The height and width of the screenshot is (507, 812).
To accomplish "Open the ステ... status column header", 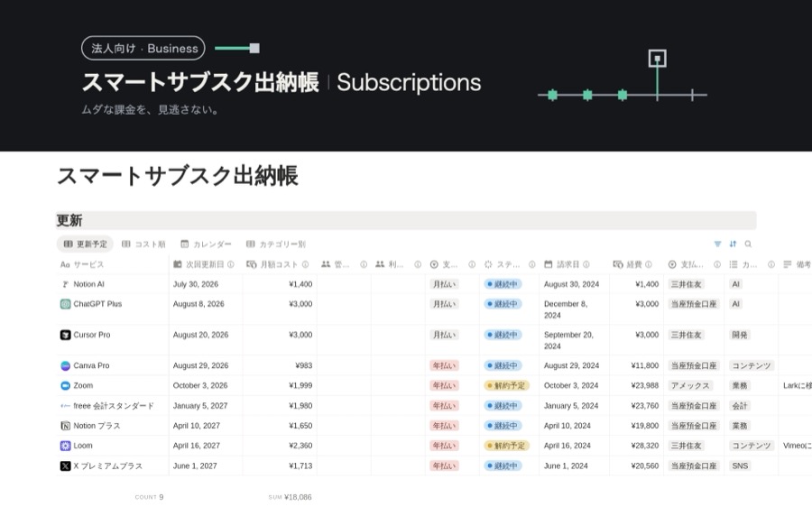I will [510, 264].
